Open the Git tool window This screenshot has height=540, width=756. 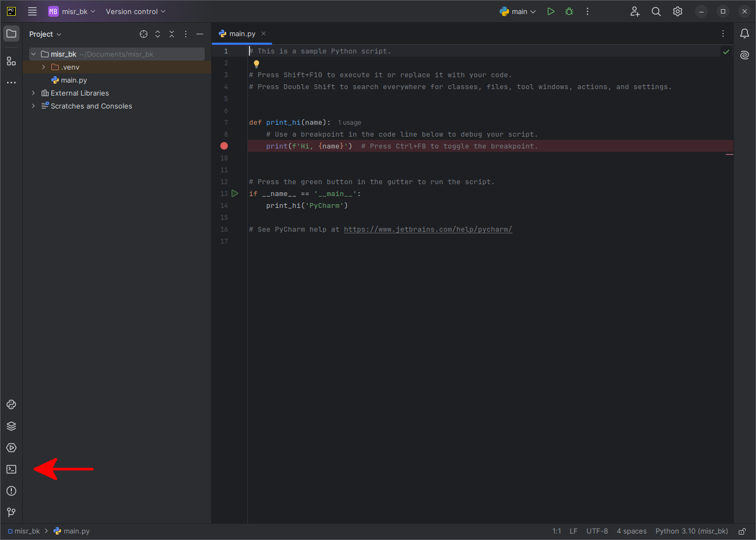coord(11,512)
